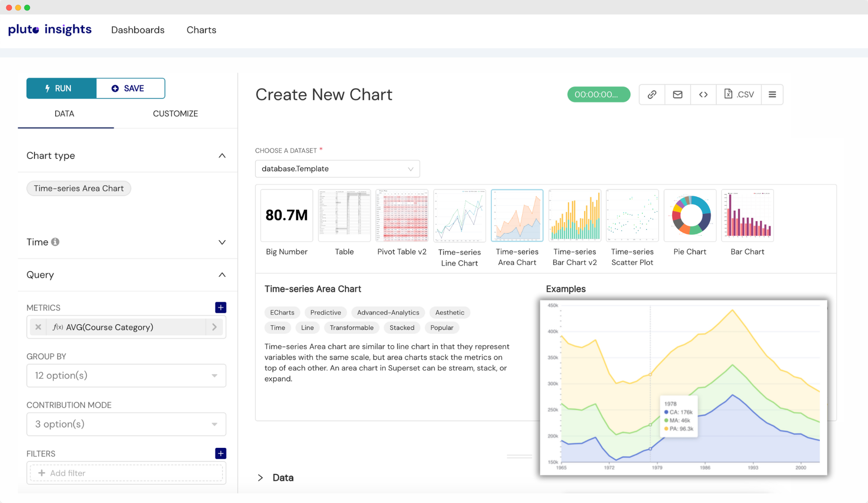The height and width of the screenshot is (503, 868).
Task: Collapse the Query section
Action: 222,275
